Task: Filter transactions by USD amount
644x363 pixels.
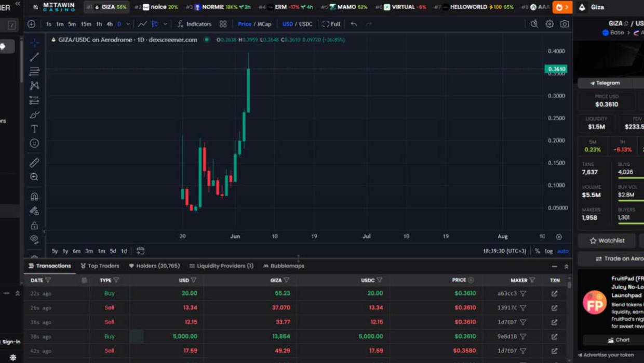Action: (194, 280)
